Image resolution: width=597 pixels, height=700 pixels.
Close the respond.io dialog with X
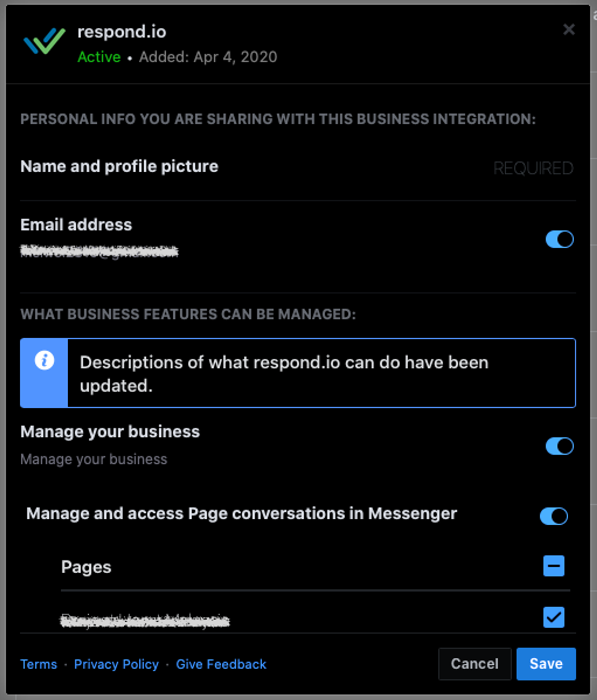[x=569, y=29]
